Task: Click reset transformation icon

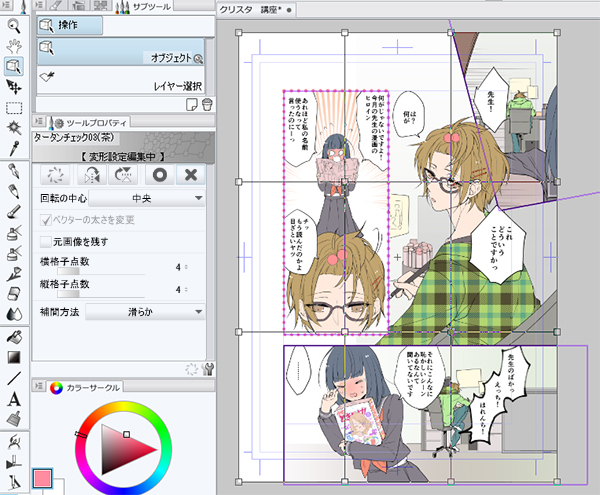Action: (x=55, y=175)
